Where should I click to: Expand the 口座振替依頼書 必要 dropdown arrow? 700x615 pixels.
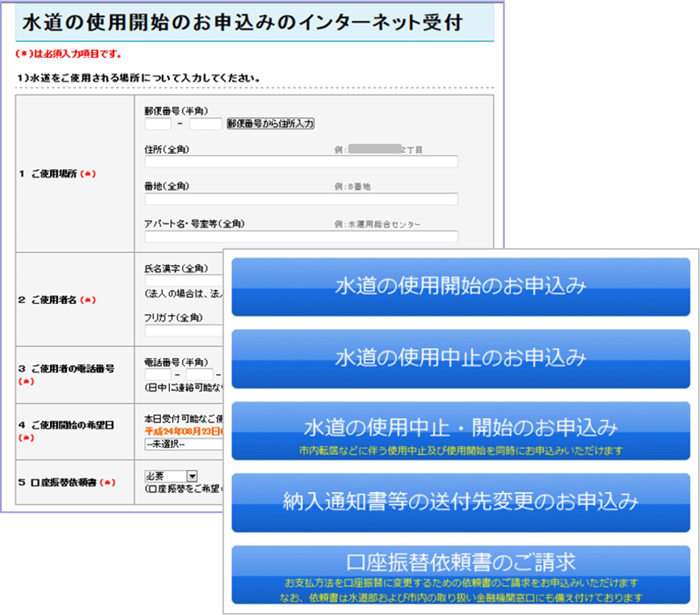click(x=192, y=477)
